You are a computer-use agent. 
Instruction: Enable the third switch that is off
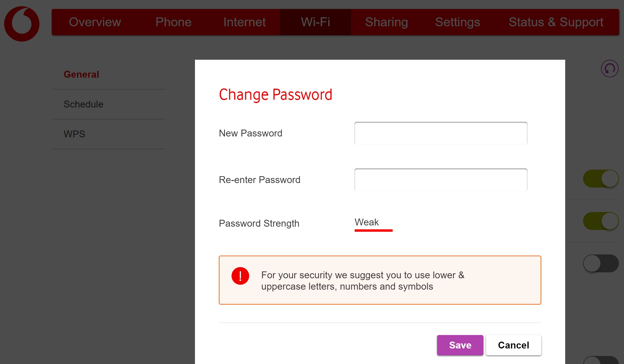(601, 263)
